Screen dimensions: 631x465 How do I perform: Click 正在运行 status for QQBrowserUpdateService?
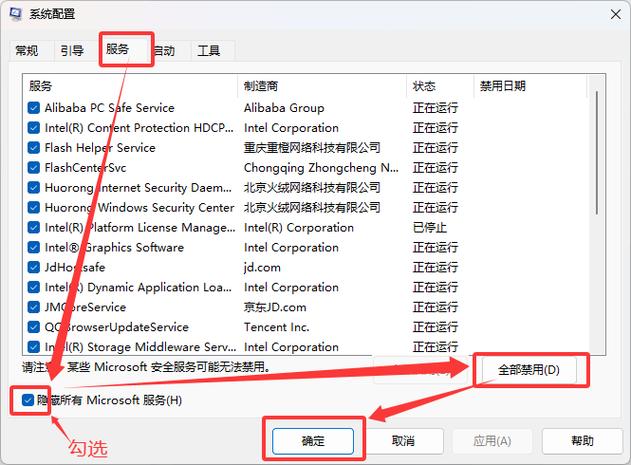[x=435, y=327]
